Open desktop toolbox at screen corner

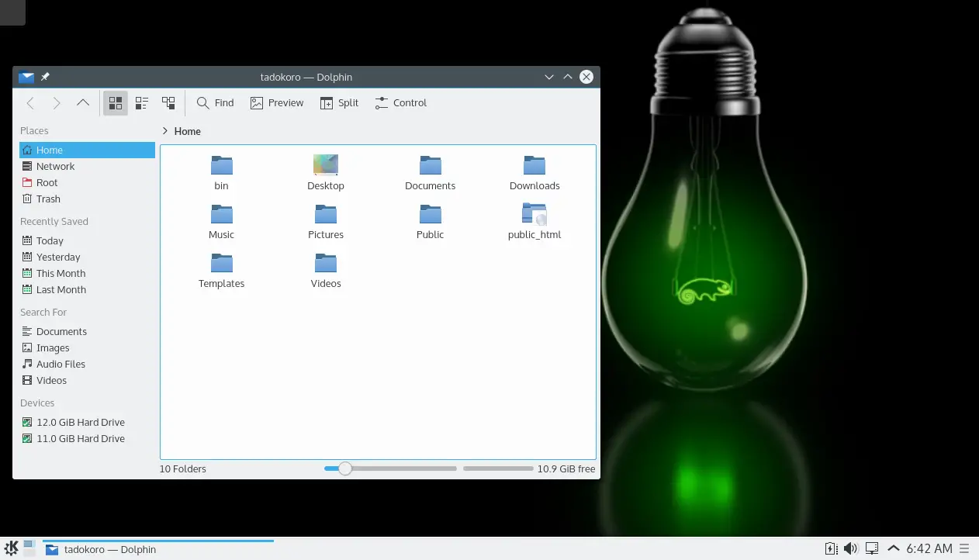[12, 12]
